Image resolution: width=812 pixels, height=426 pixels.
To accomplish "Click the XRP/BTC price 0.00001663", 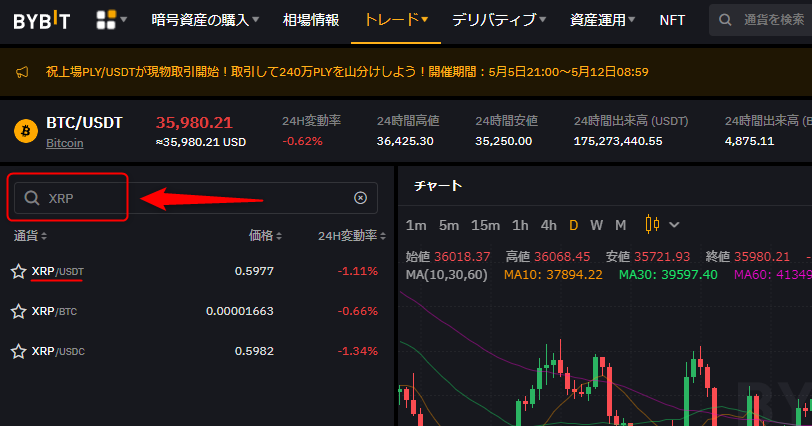I will coord(240,311).
